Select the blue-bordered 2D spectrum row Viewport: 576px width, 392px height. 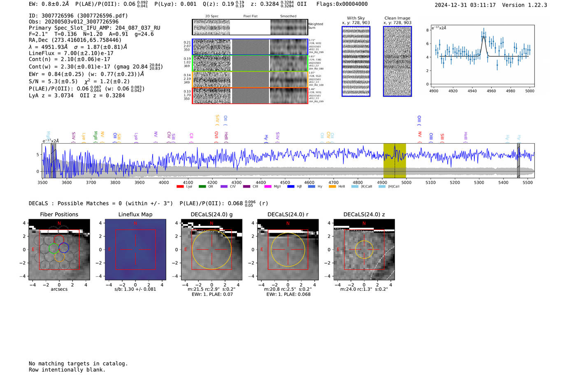pyautogui.click(x=250, y=47)
